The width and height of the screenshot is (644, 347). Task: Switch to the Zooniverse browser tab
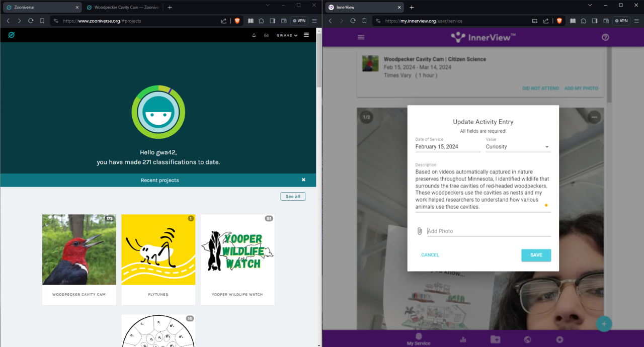coord(41,8)
